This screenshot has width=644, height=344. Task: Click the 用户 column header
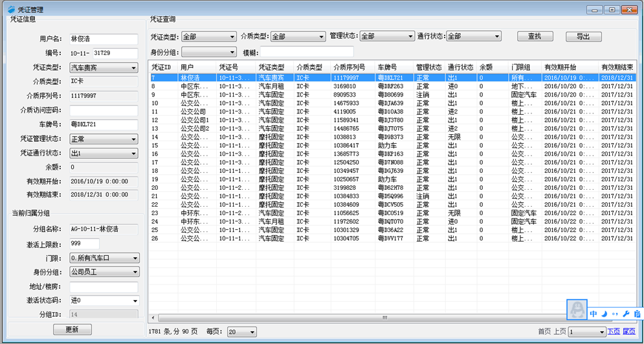[x=197, y=67]
